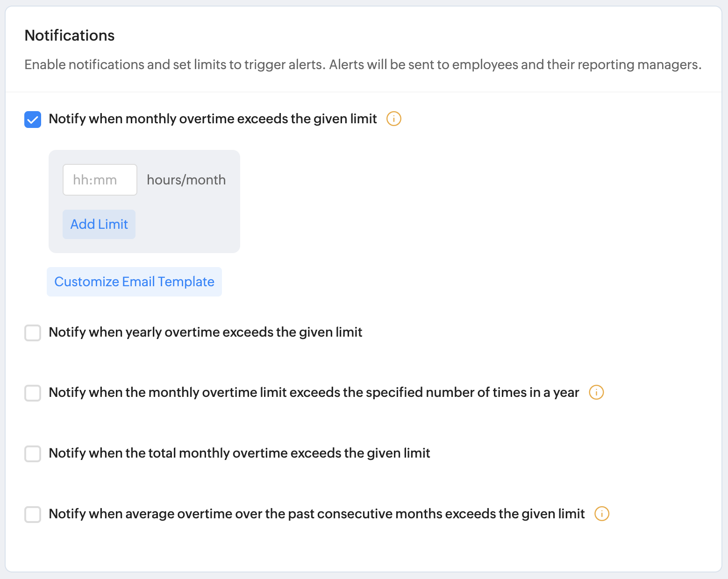Viewport: 728px width, 579px height.
Task: Open info icon next to average overtime option
Action: point(602,514)
